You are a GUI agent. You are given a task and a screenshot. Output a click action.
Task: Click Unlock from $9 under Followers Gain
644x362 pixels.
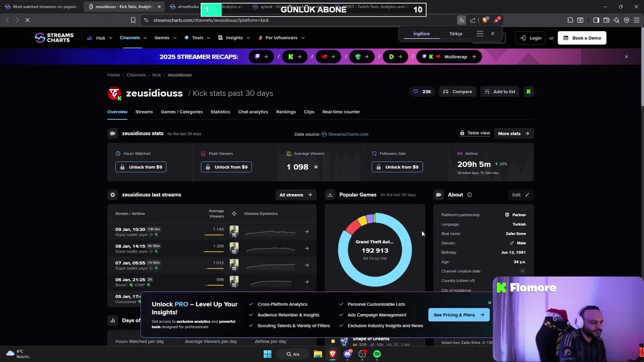coord(397,167)
